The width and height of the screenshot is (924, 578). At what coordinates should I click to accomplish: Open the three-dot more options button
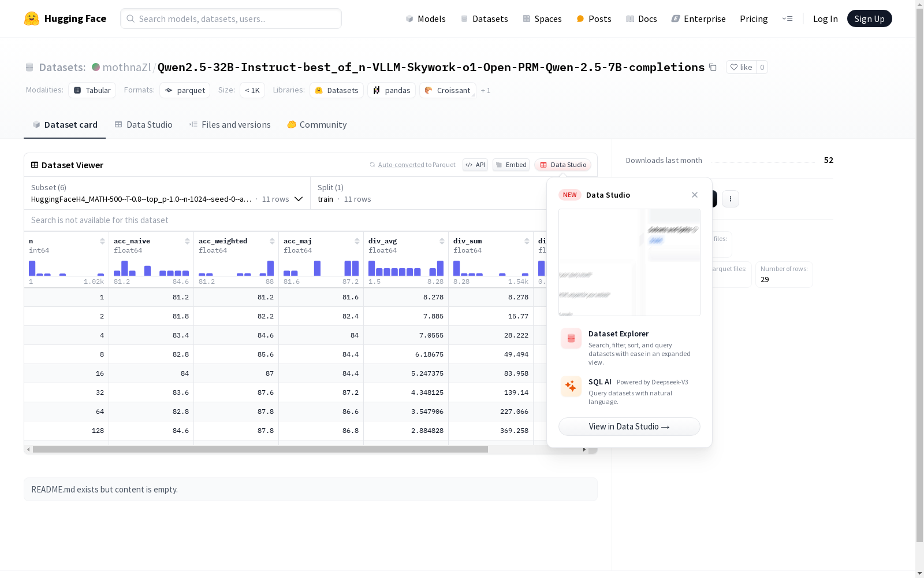pyautogui.click(x=731, y=199)
